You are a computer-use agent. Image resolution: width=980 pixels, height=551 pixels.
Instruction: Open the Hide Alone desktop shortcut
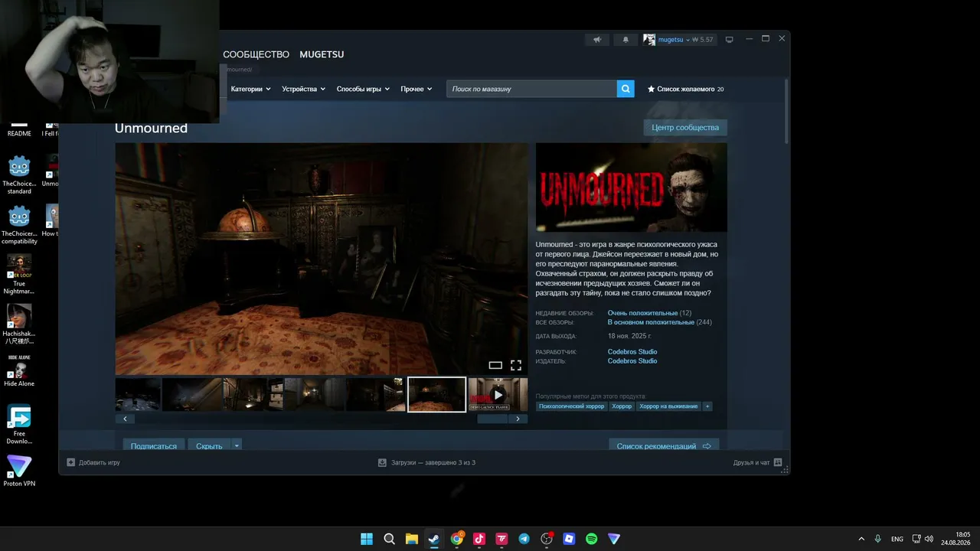(x=19, y=371)
